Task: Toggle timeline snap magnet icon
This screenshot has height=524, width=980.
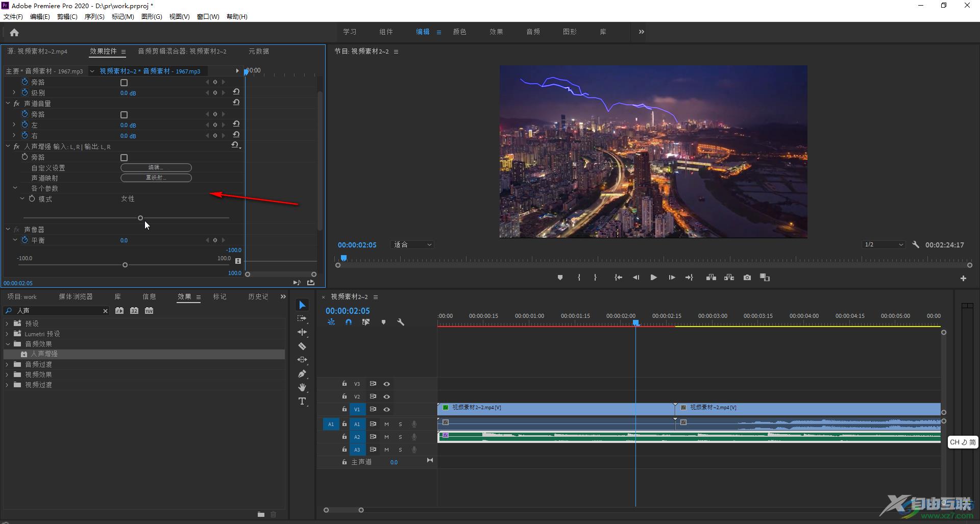Action: pyautogui.click(x=349, y=322)
